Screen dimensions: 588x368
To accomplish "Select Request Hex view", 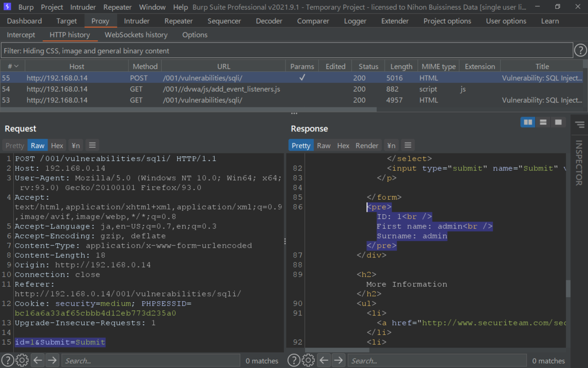I will point(57,145).
